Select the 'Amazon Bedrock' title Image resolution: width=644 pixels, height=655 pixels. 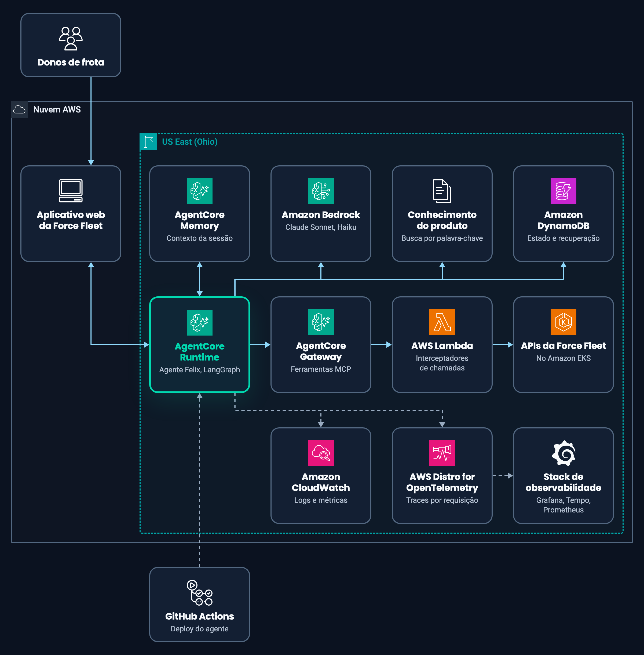321,215
